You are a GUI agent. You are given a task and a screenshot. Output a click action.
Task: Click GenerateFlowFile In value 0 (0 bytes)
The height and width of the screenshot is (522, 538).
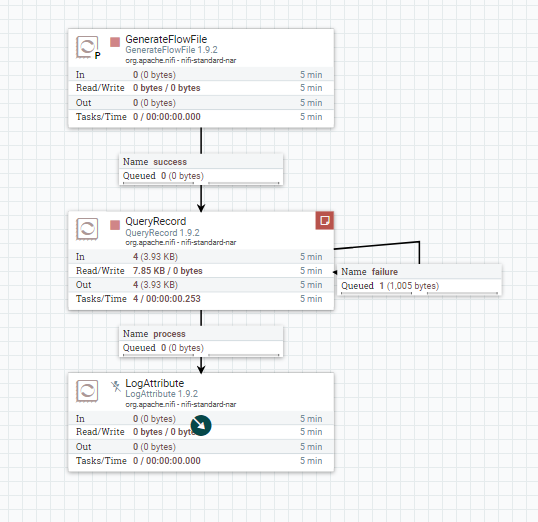point(154,75)
